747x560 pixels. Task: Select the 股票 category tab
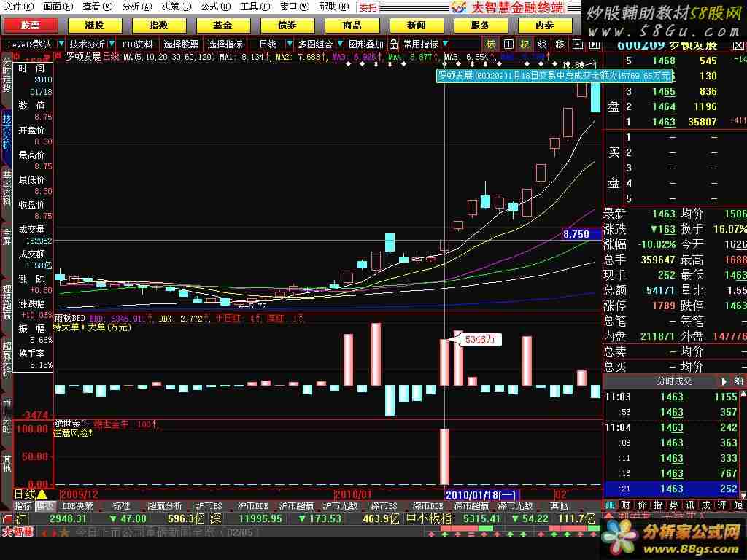coord(31,26)
